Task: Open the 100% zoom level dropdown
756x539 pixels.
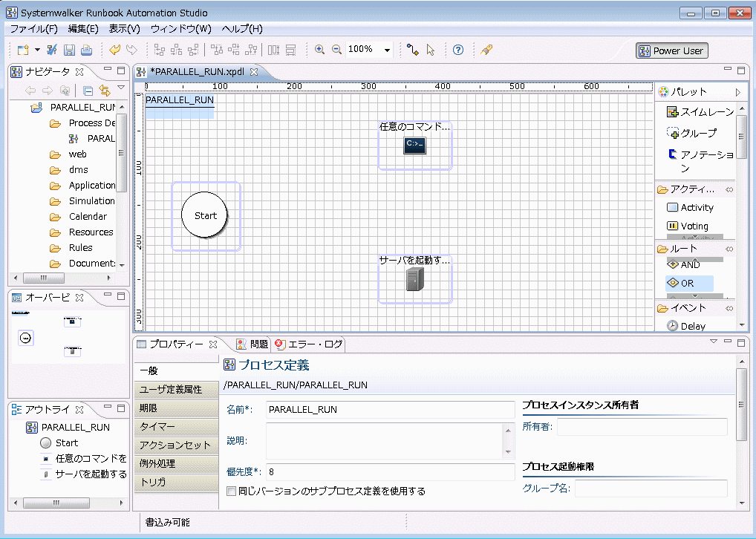Action: (387, 50)
